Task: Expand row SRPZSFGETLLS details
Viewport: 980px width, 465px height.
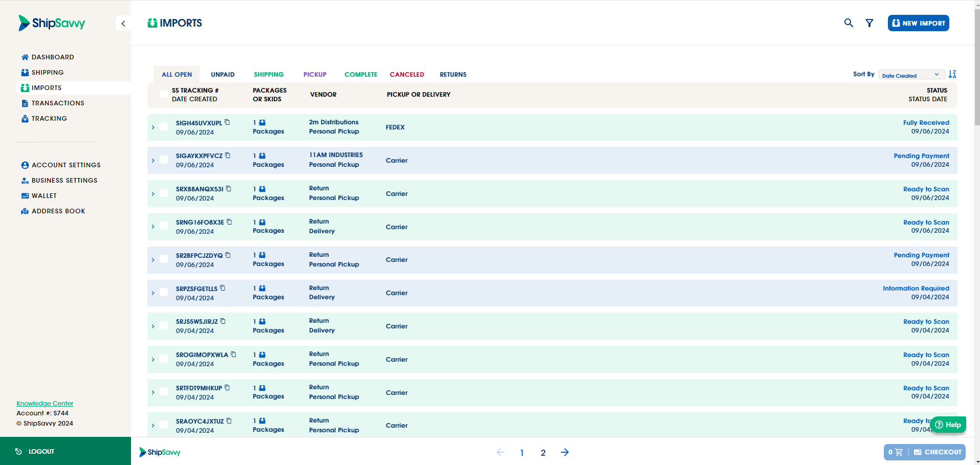Action: (153, 293)
